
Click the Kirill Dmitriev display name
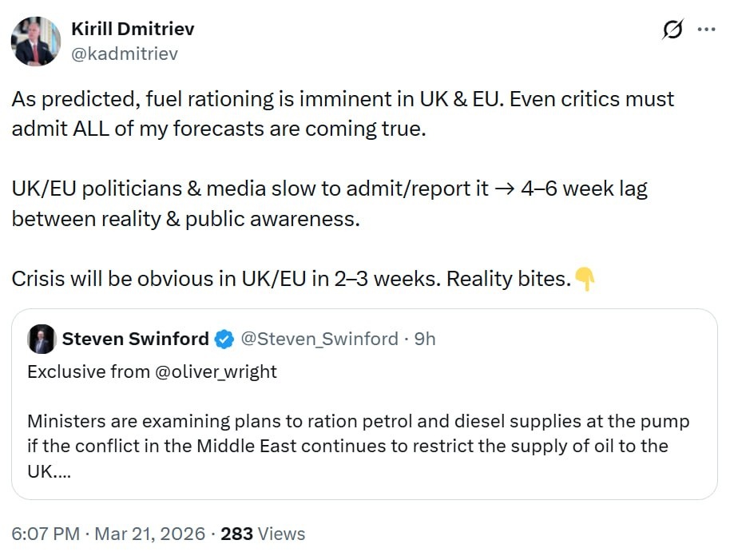coord(133,29)
